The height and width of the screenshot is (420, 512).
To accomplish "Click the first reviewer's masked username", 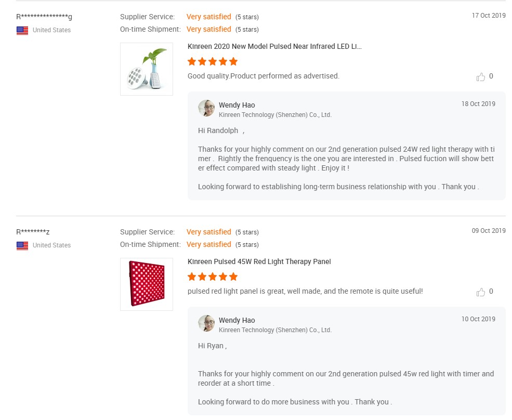I will [x=44, y=17].
